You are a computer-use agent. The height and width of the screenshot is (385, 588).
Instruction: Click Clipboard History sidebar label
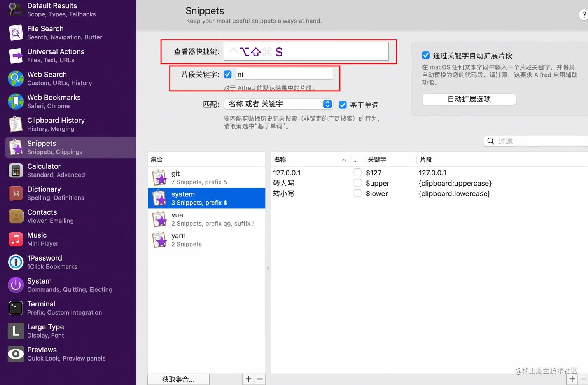[x=56, y=120]
